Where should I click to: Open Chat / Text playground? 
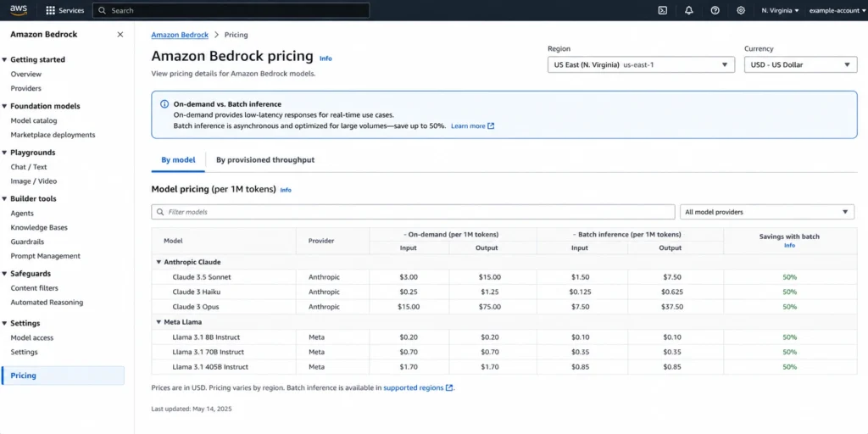[x=29, y=167]
